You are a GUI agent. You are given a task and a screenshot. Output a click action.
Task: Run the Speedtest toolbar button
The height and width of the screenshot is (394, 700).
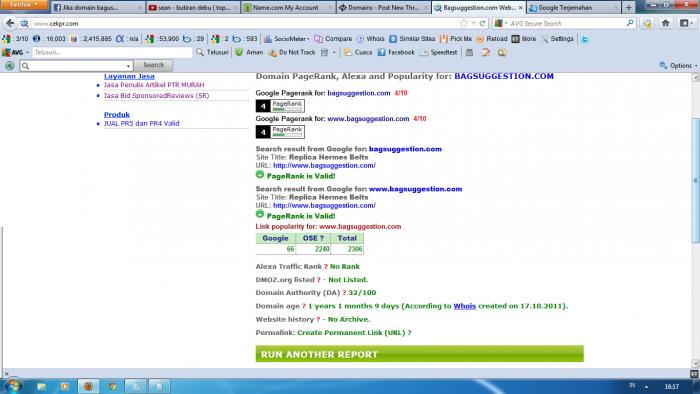point(438,53)
